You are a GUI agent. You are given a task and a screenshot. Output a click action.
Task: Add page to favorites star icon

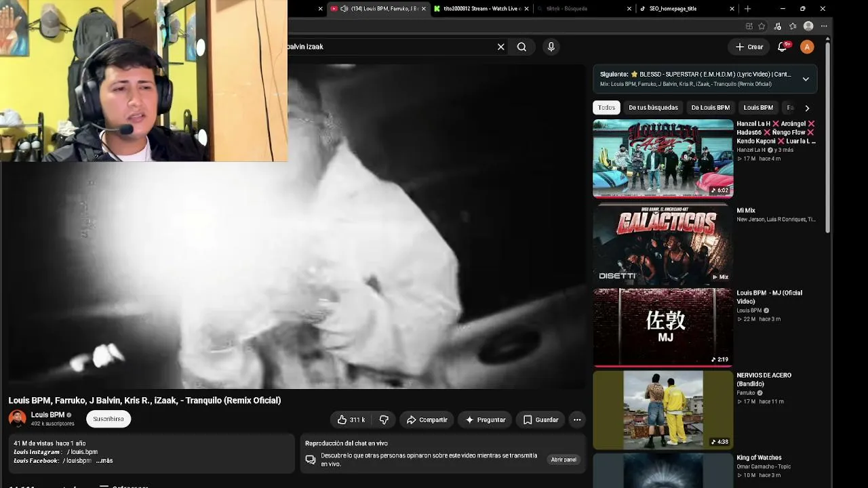pos(762,26)
